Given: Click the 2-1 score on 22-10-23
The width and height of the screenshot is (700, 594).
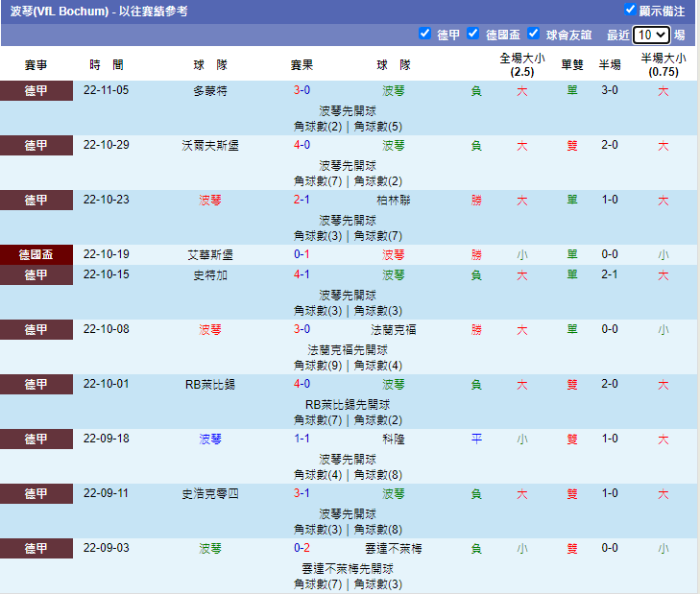Looking at the screenshot, I should pos(302,200).
